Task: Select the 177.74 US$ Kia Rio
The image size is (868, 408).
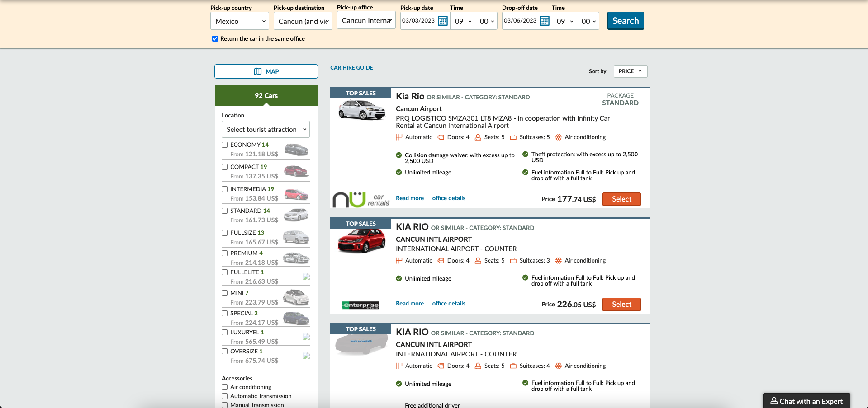Action: 621,199
